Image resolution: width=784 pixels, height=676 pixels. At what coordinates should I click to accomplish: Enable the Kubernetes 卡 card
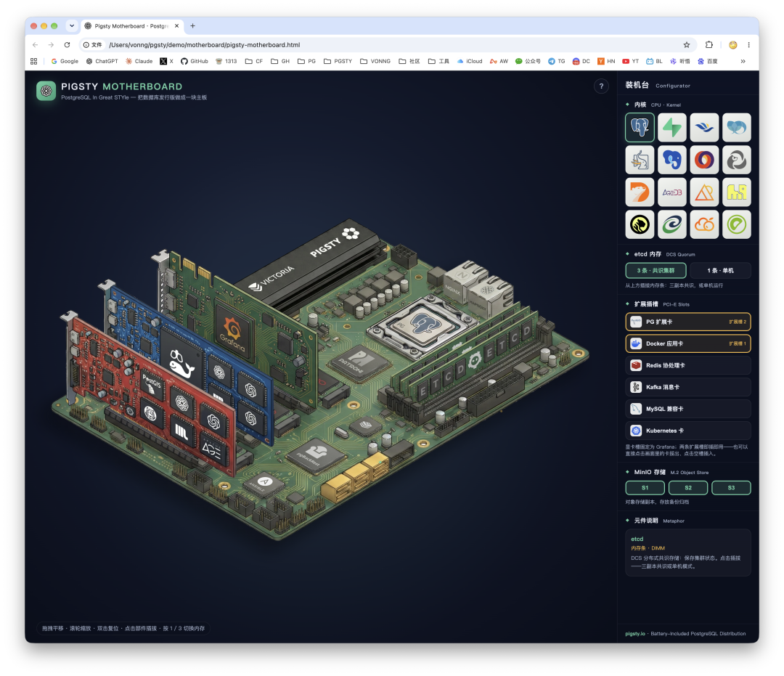point(688,431)
